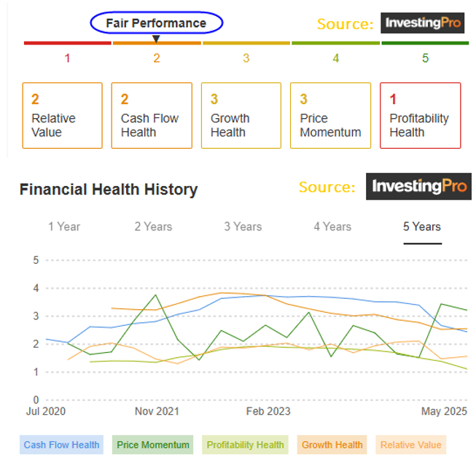This screenshot has height=460, width=476.
Task: Open the Cash Flow Health score card
Action: click(152, 115)
